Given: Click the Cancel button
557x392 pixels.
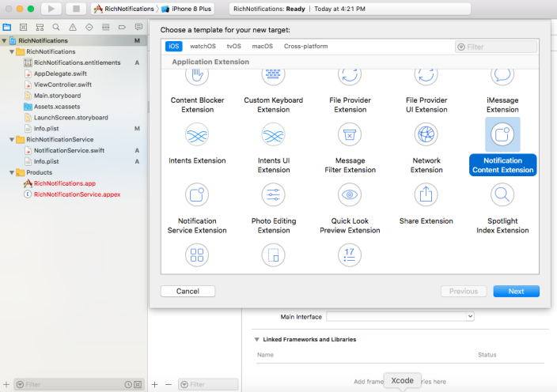Looking at the screenshot, I should pyautogui.click(x=188, y=292).
